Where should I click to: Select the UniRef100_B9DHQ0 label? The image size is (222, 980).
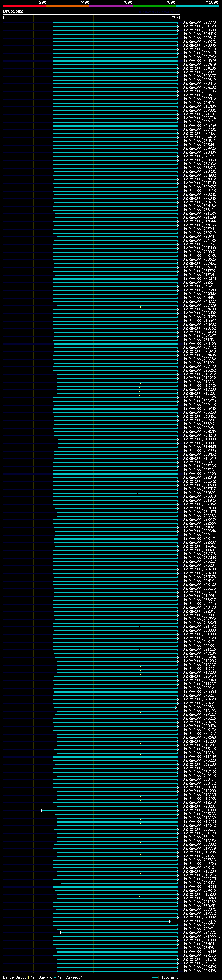point(199,153)
